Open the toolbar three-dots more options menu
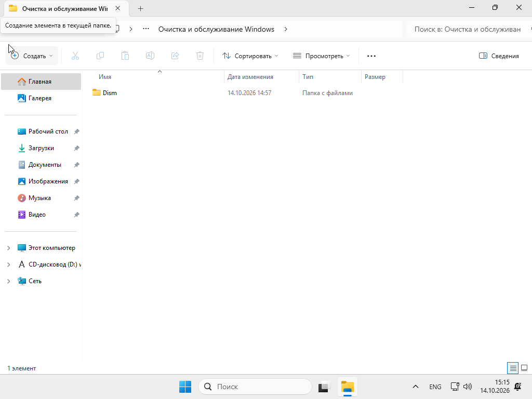Image resolution: width=532 pixels, height=399 pixels. coord(371,56)
